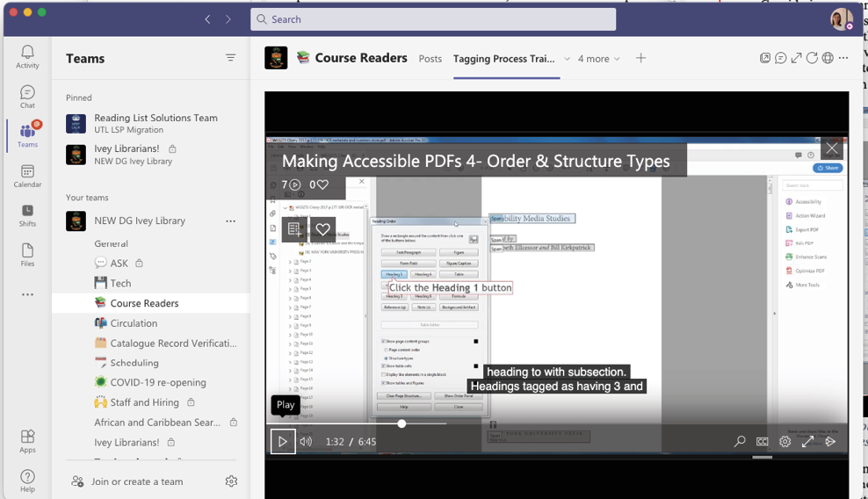Click the video title text
Image resolution: width=868 pixels, height=499 pixels.
click(x=475, y=161)
